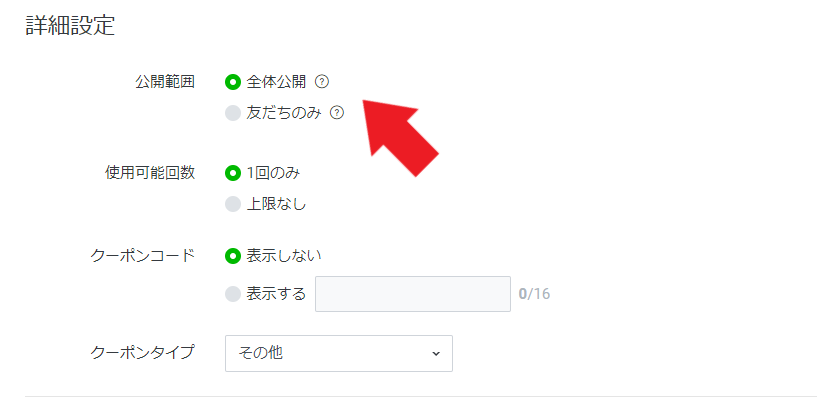Select the 友だちのみ radio button
The width and height of the screenshot is (817, 408).
pyautogui.click(x=233, y=113)
